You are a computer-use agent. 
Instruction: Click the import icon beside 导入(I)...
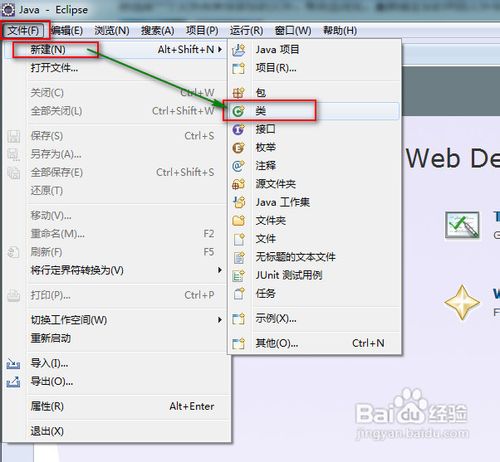tap(13, 363)
